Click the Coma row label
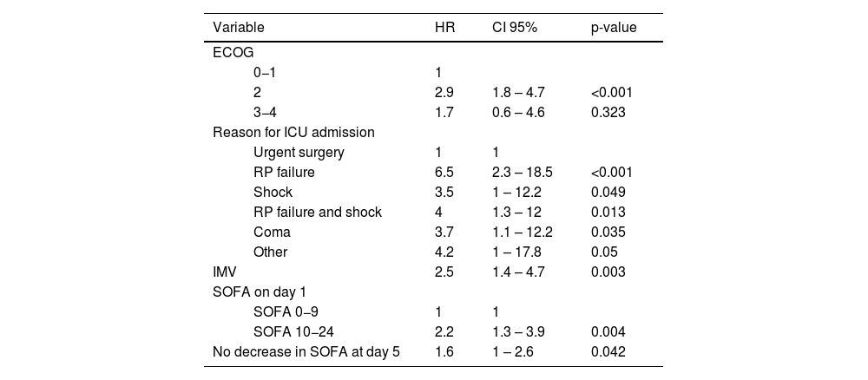The image size is (868, 380). click(272, 233)
